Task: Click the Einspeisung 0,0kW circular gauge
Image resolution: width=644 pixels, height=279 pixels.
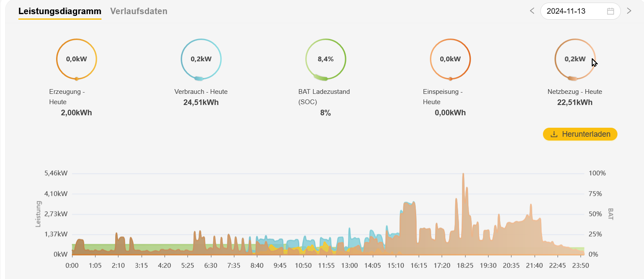Action: 450,59
